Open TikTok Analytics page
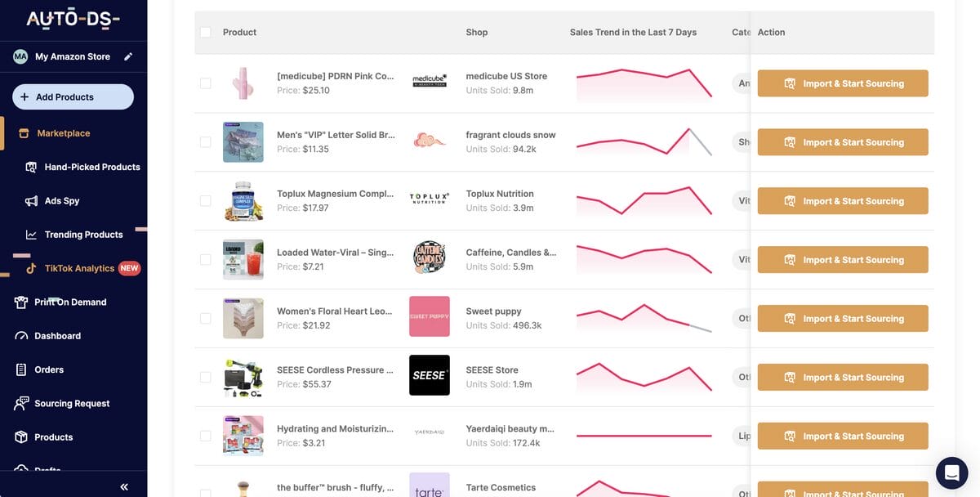 point(80,268)
